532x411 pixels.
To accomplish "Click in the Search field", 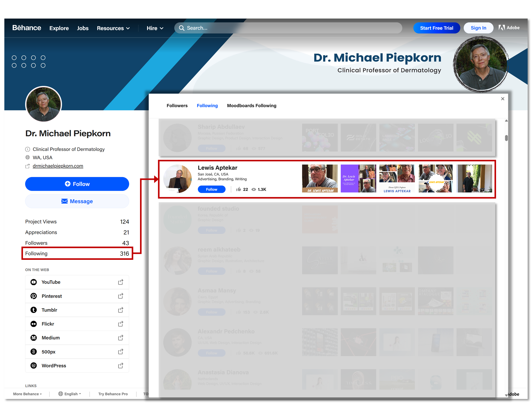I will [288, 28].
